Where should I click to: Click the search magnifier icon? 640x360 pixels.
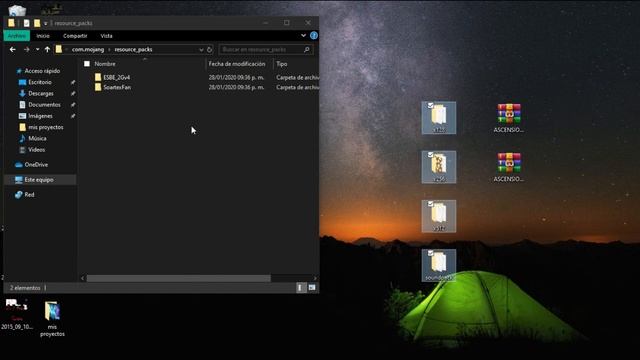307,49
